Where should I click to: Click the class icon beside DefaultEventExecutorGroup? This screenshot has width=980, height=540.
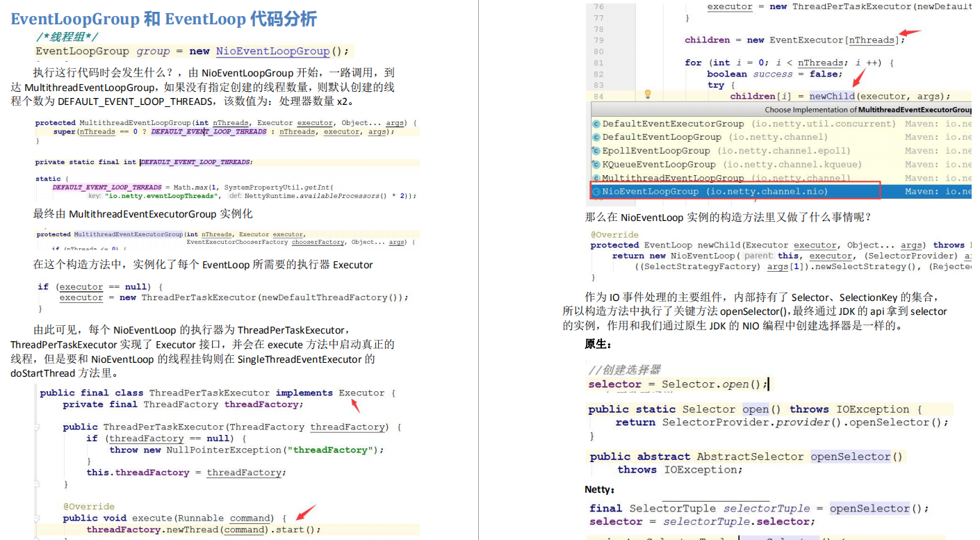point(596,124)
